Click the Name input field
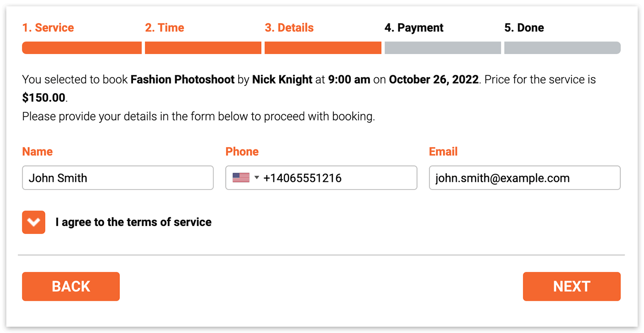Screen dimensions: 644x333 pos(118,178)
